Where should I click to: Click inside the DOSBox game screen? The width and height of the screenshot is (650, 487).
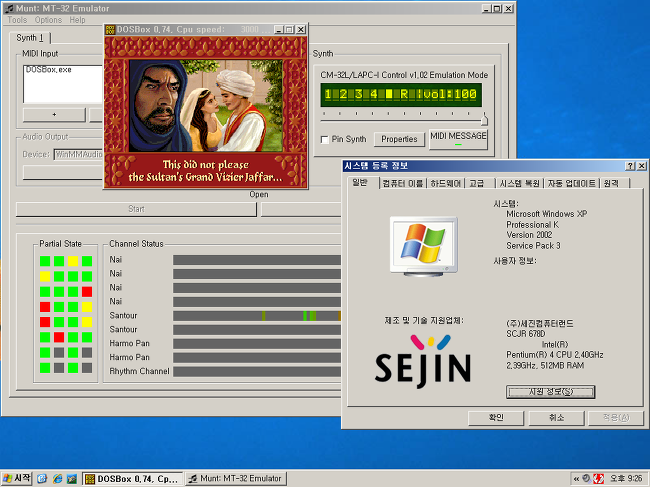pyautogui.click(x=206, y=112)
